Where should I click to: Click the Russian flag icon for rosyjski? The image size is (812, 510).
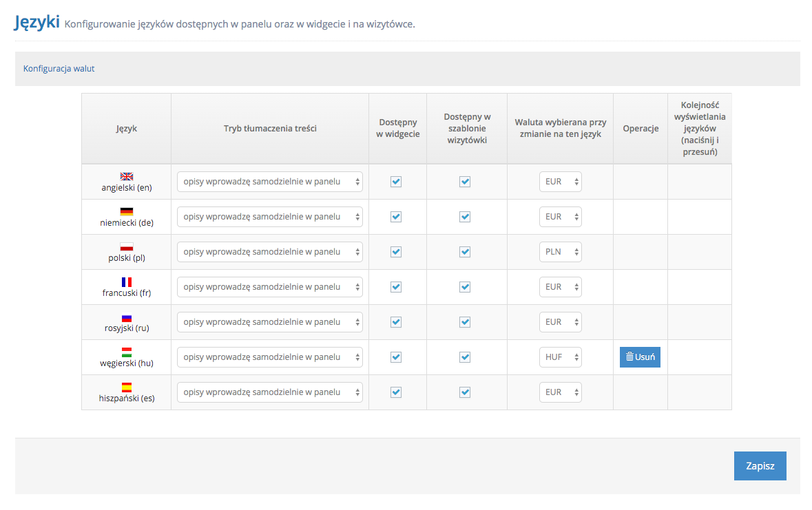(x=126, y=317)
